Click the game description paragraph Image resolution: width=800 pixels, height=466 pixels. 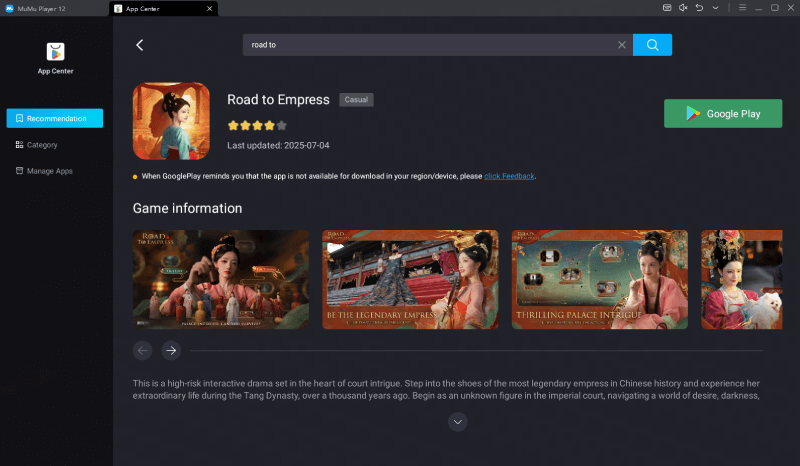coord(446,389)
